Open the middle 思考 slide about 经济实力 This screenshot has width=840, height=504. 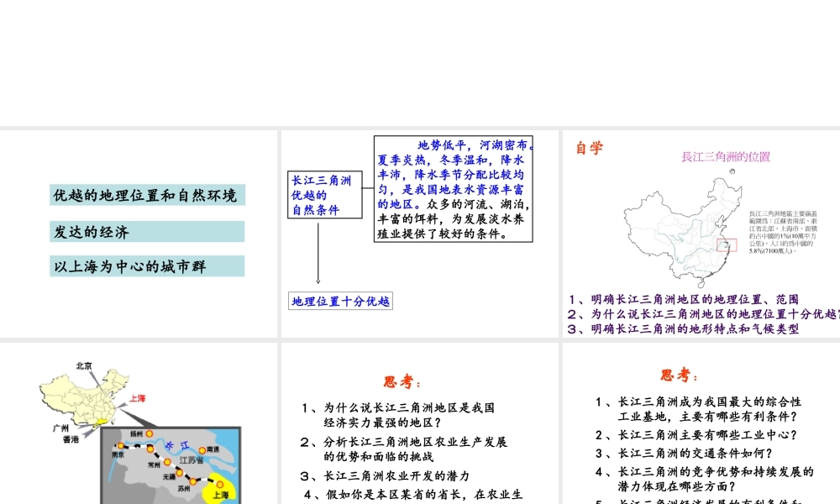pyautogui.click(x=419, y=423)
